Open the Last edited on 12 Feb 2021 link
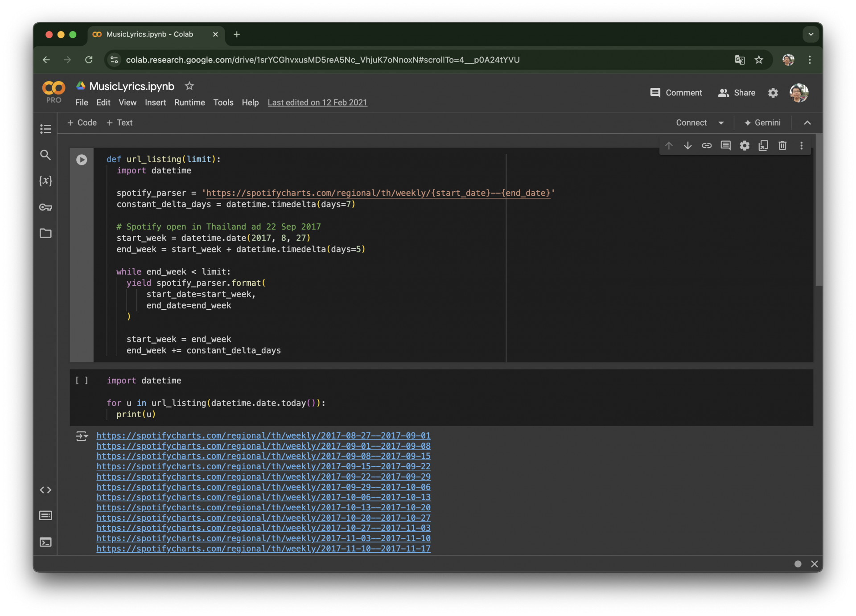856x616 pixels. click(317, 103)
